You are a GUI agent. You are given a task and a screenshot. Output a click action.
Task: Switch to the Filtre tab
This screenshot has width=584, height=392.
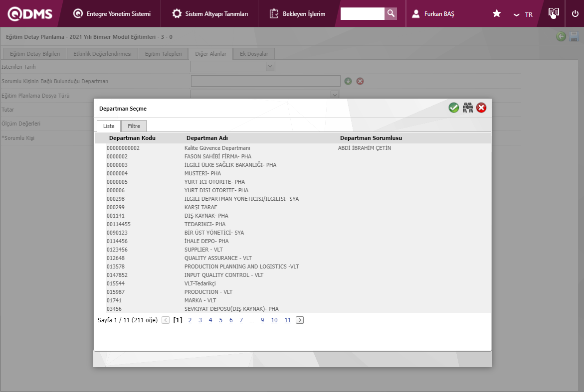click(x=134, y=126)
